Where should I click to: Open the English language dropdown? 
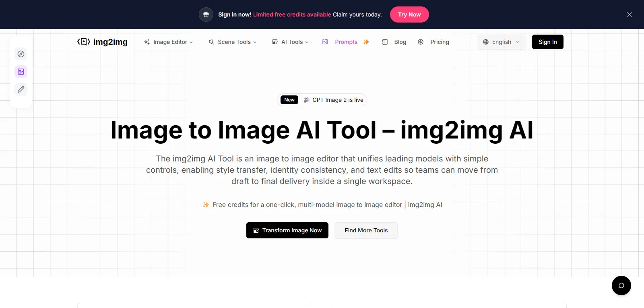tap(502, 42)
